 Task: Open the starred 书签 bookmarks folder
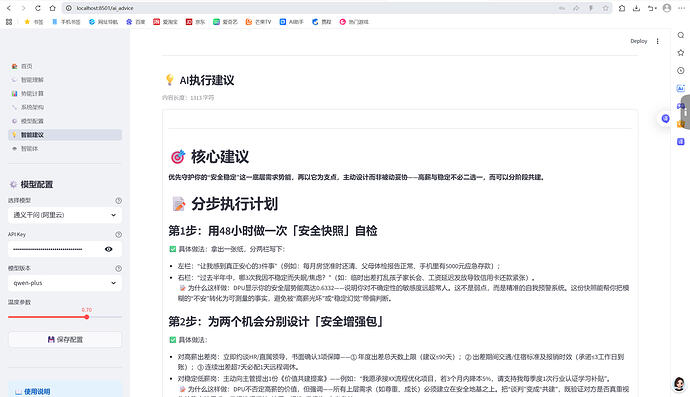[34, 22]
